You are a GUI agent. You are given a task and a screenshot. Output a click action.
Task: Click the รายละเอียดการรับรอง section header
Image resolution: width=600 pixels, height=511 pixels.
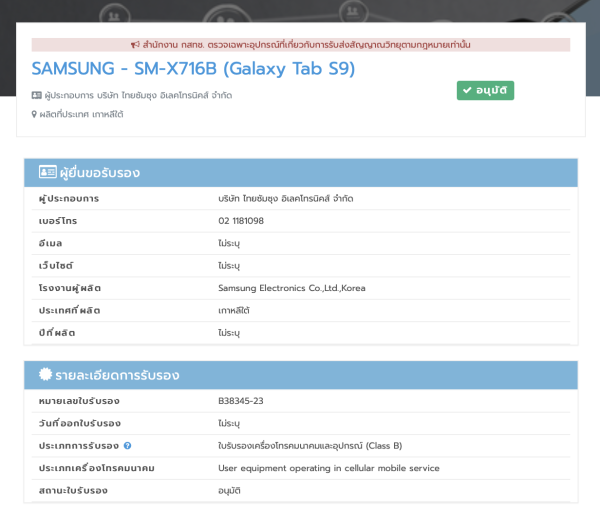click(301, 375)
